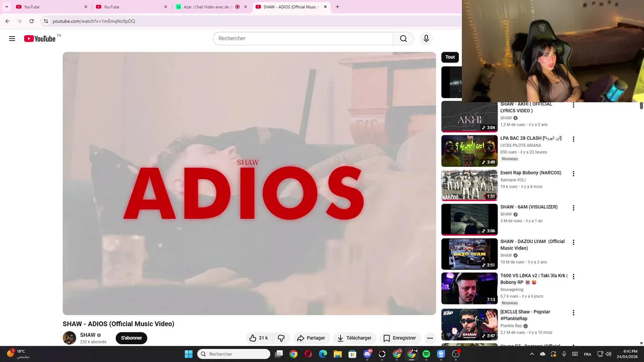644x362 pixels.
Task: Like the ADIOS video
Action: tap(259, 338)
